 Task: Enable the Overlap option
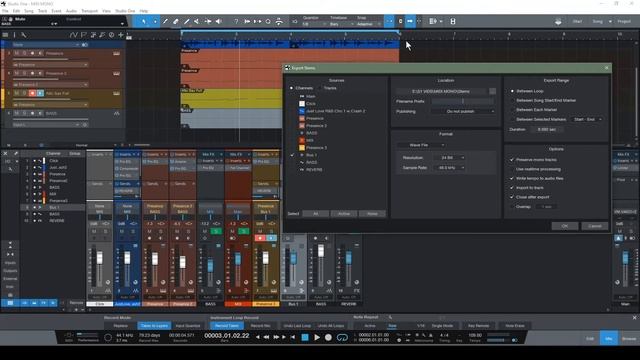coord(512,207)
